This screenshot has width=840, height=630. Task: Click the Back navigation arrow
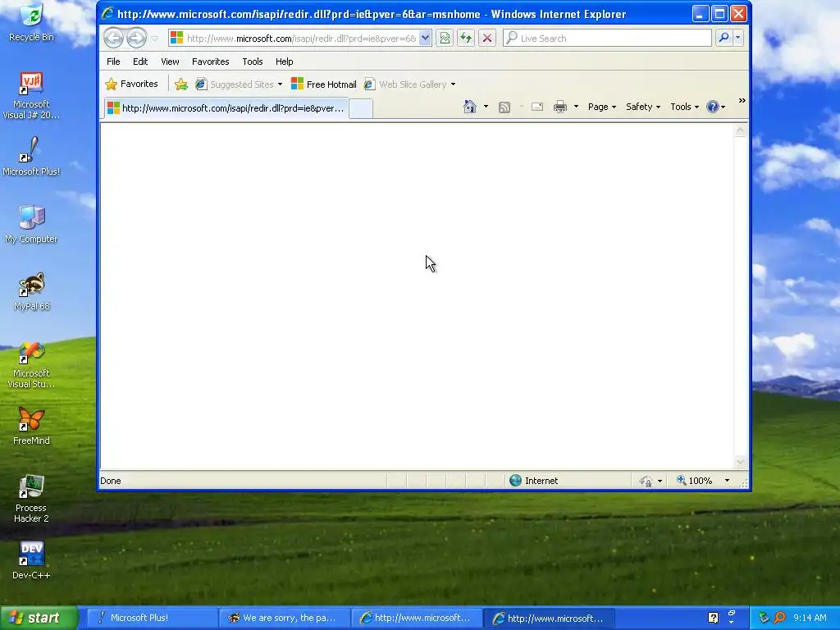coord(113,38)
